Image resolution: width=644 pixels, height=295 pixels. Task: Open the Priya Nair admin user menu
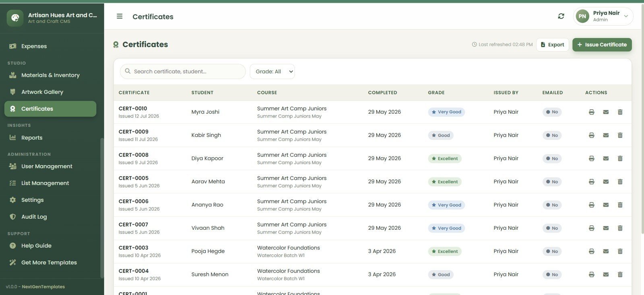(x=603, y=16)
